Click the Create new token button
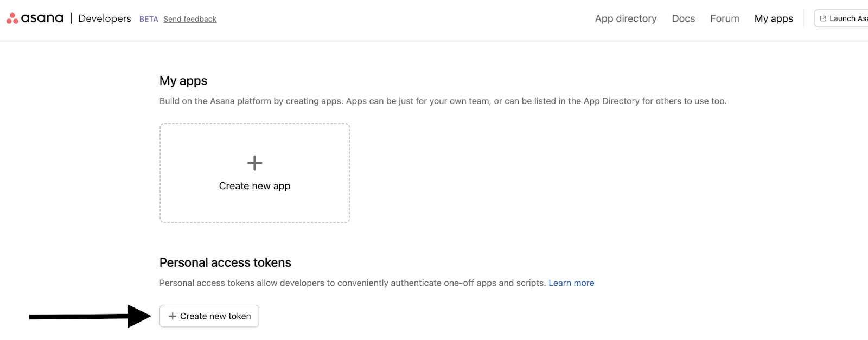The height and width of the screenshot is (340, 868). pyautogui.click(x=209, y=316)
